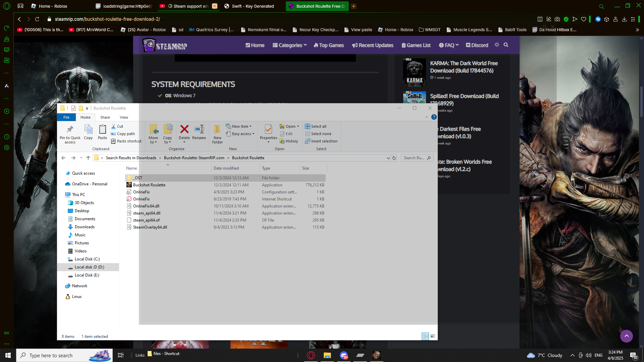
Task: Click History in Open group
Action: [x=289, y=141]
